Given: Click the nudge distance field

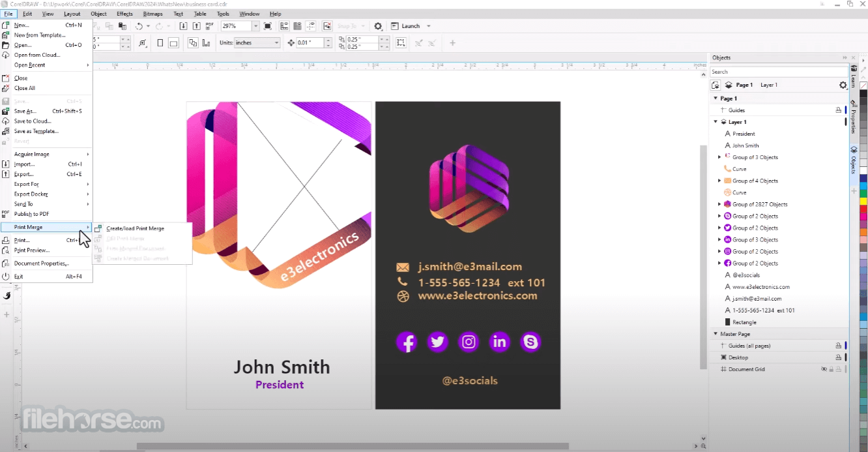Looking at the screenshot, I should pyautogui.click(x=310, y=43).
